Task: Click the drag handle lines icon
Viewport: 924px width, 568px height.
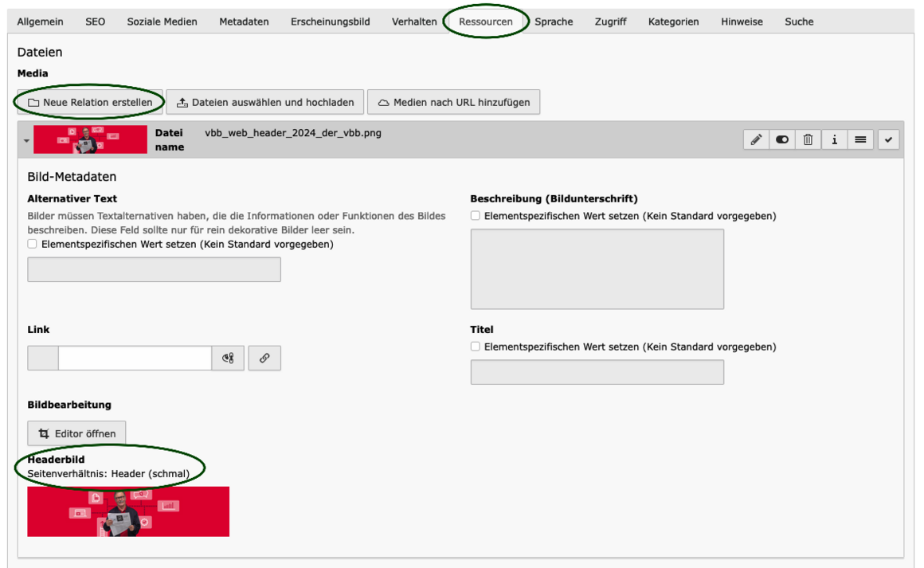Action: pyautogui.click(x=860, y=139)
